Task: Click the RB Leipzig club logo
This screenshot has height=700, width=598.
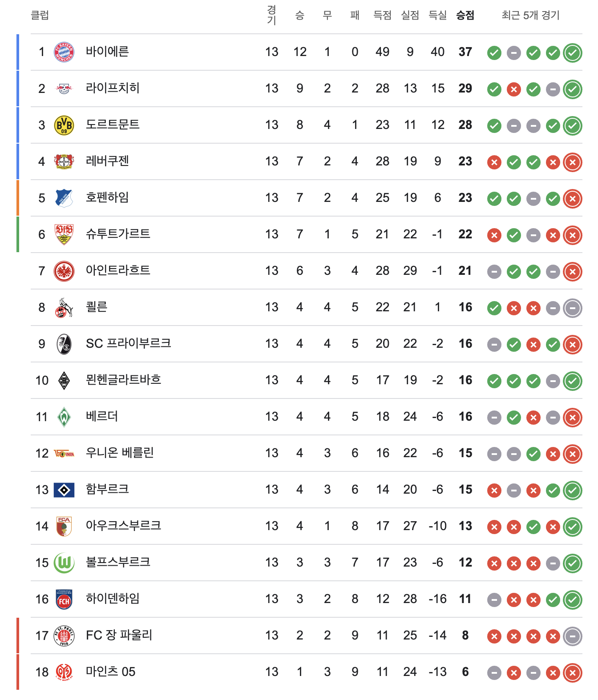Action: (64, 89)
